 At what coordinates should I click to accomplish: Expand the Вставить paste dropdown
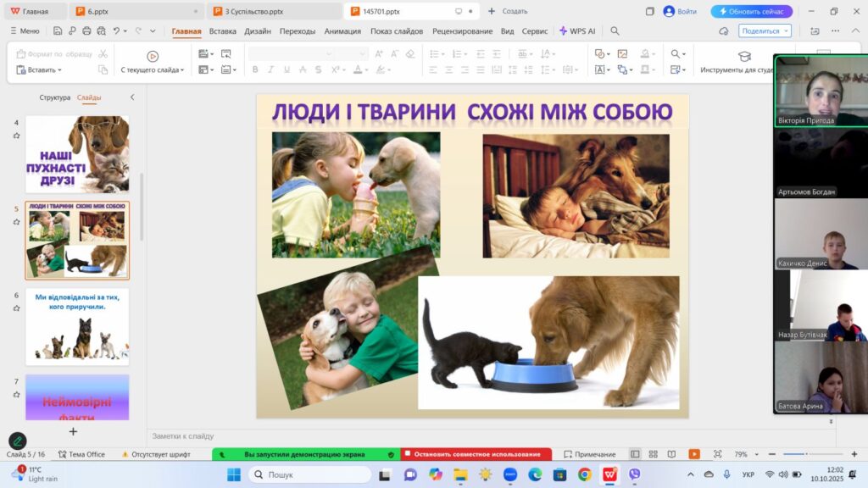tap(58, 70)
